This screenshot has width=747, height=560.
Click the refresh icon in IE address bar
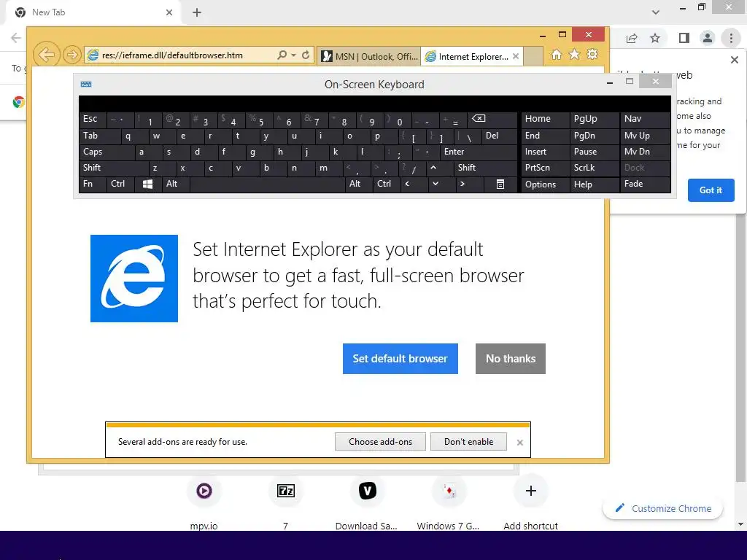click(x=306, y=55)
